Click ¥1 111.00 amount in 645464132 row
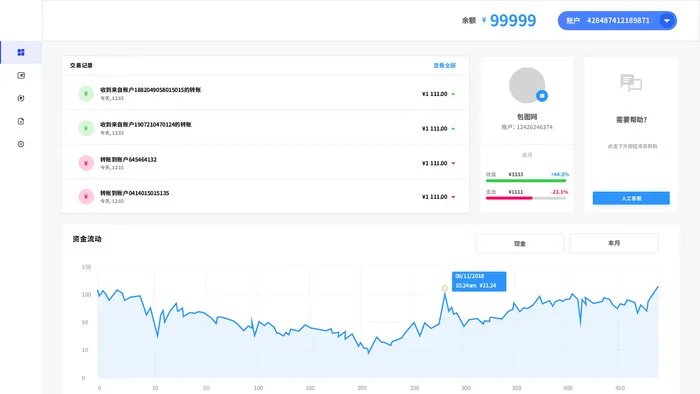The image size is (700, 394). coord(434,163)
